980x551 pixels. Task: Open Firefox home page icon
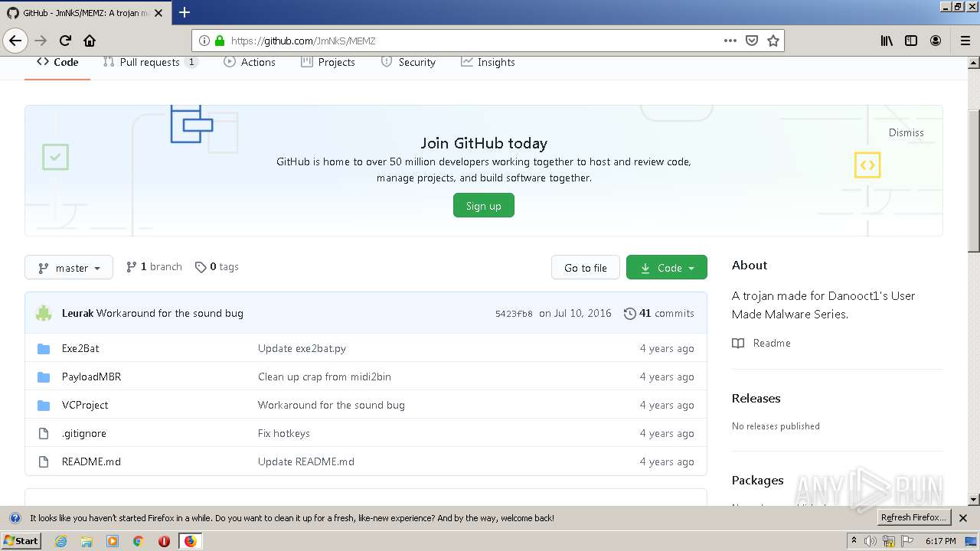(x=90, y=41)
